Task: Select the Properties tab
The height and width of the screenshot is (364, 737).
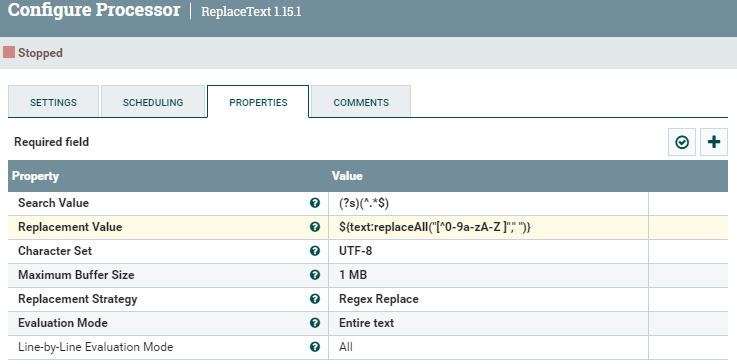Action: point(258,102)
